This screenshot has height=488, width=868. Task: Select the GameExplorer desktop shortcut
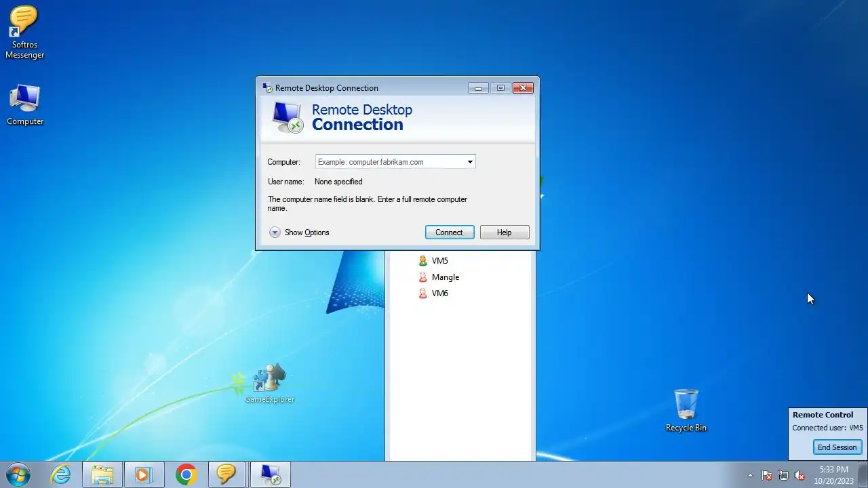pyautogui.click(x=269, y=384)
